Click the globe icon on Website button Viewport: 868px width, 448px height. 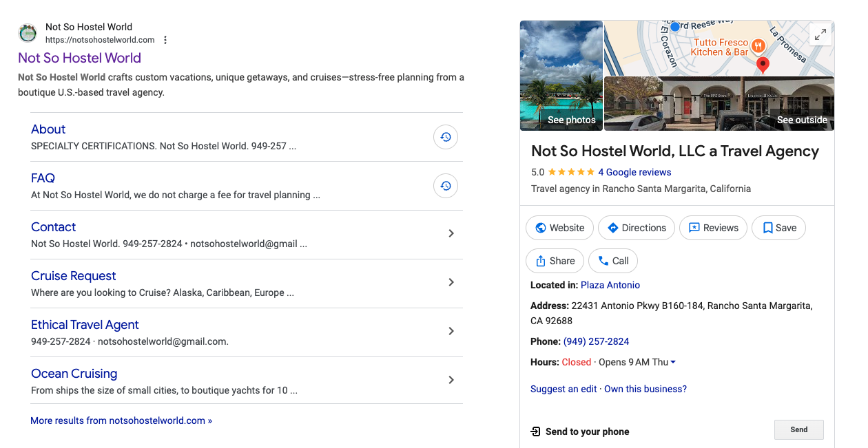tap(541, 228)
